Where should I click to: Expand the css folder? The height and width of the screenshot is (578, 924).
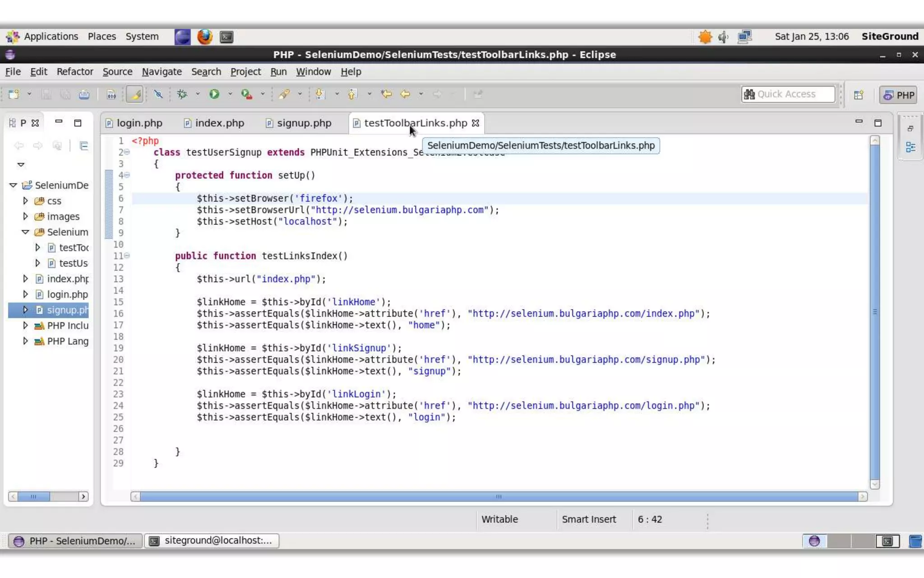pos(25,200)
